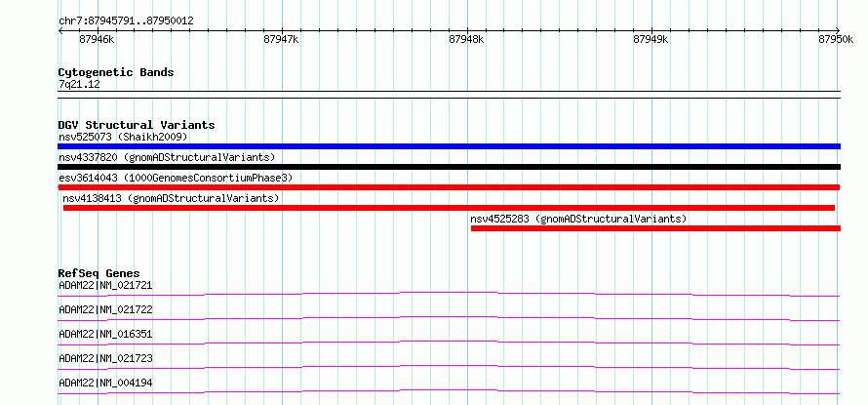The height and width of the screenshot is (405, 868).
Task: Click the ADAM22|NM_004194 transcript label
Action: coord(105,383)
